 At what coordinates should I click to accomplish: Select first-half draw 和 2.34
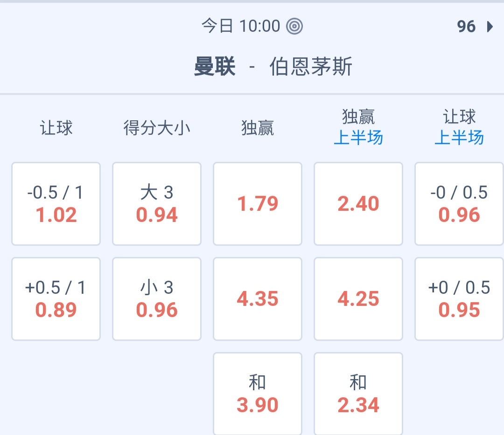tap(358, 394)
